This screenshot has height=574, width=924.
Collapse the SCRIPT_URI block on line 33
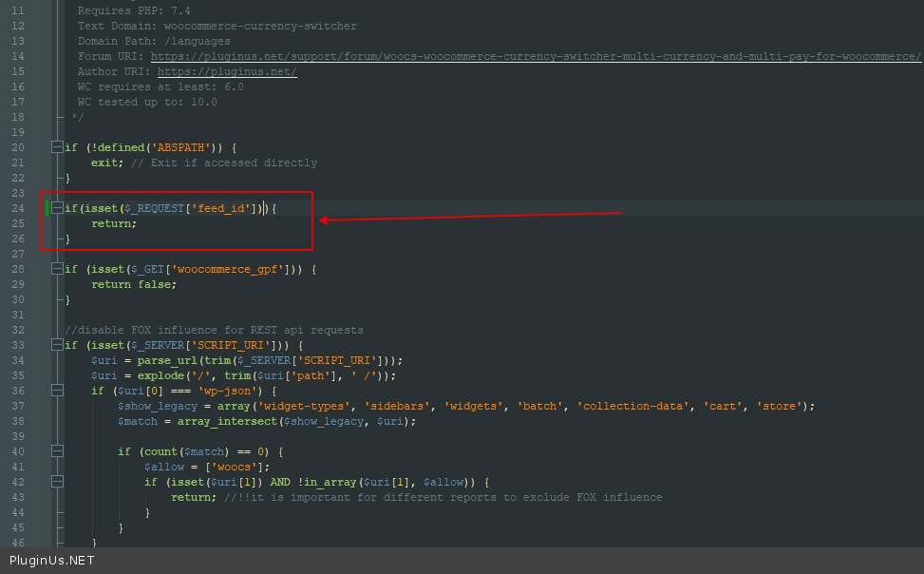[58, 345]
